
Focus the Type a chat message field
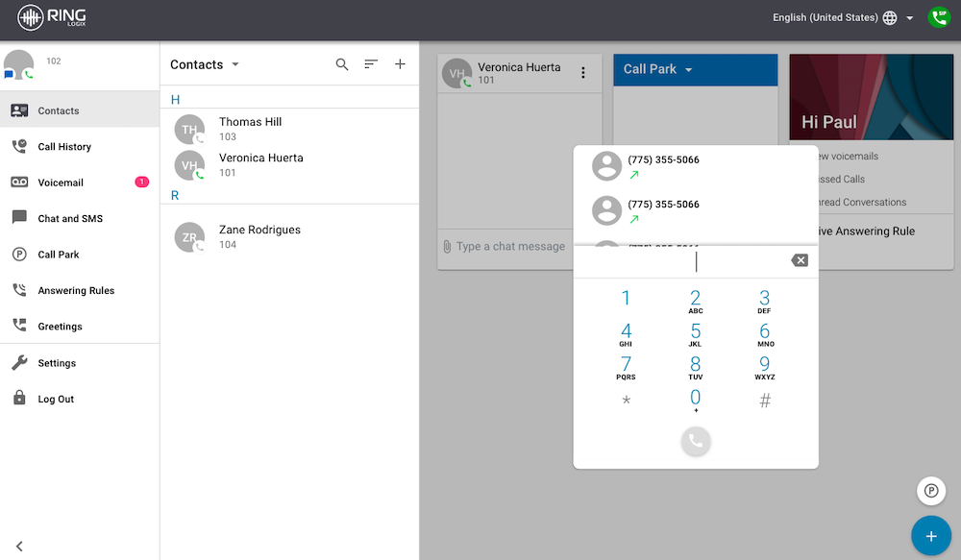(x=510, y=246)
